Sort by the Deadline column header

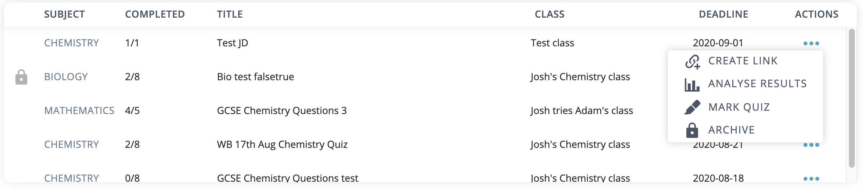click(723, 14)
